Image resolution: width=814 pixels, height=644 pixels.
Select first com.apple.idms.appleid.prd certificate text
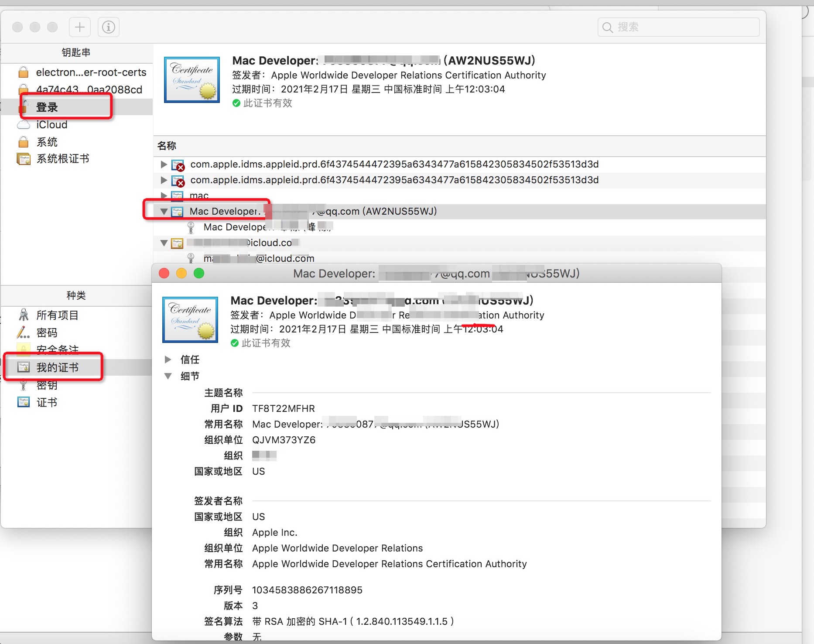pyautogui.click(x=394, y=164)
